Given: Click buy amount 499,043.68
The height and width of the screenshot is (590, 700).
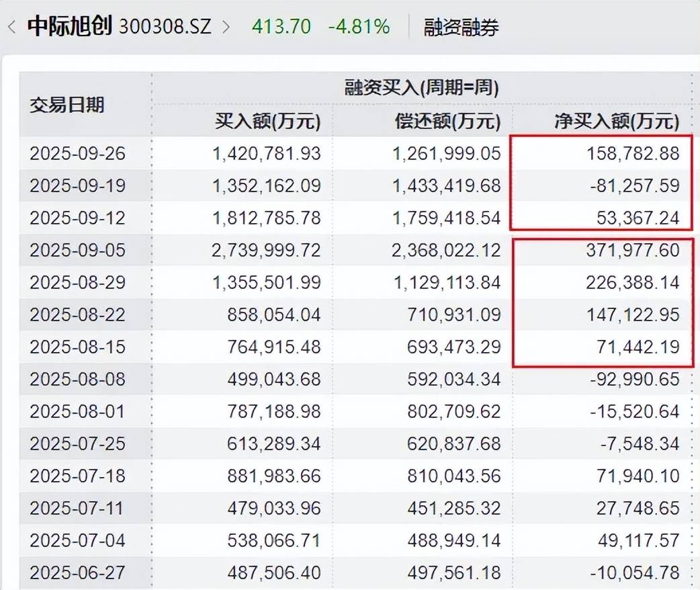Looking at the screenshot, I should 274,379.
